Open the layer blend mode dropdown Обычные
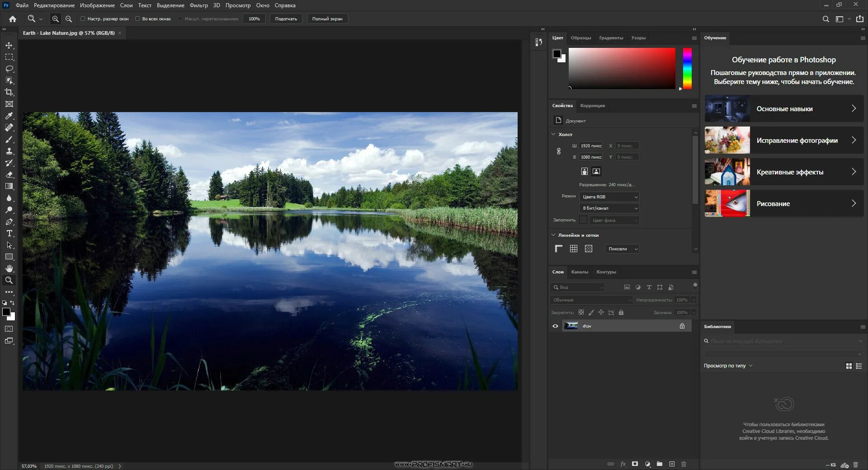Image resolution: width=868 pixels, height=470 pixels. coord(591,300)
